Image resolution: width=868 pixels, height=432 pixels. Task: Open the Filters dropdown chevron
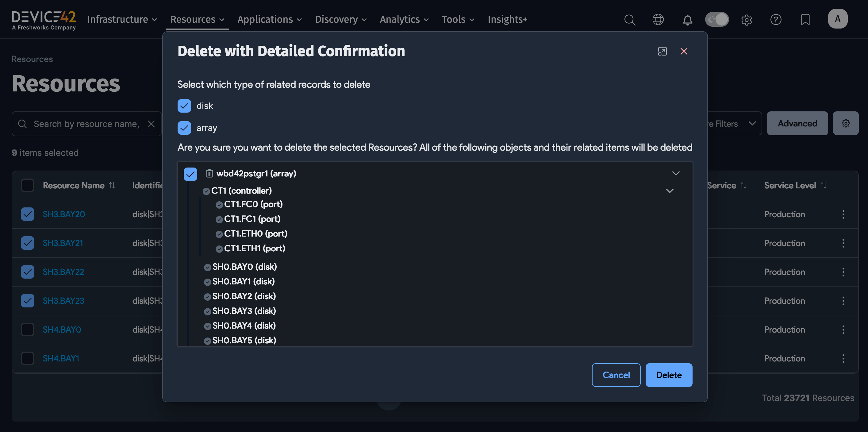753,123
